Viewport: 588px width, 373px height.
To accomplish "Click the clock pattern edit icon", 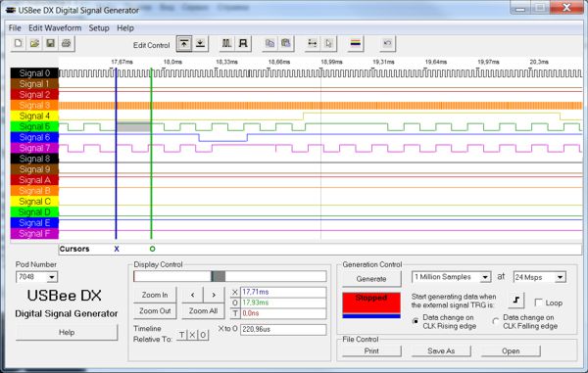I will click(x=227, y=44).
